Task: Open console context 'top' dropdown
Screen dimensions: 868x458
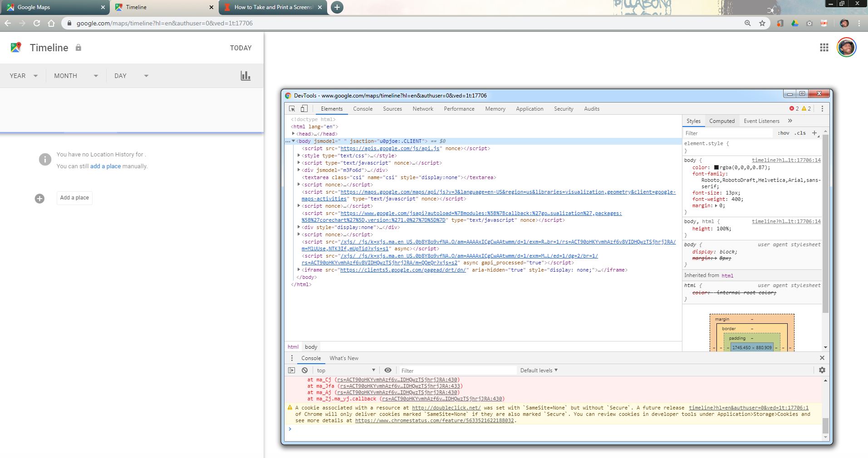Action: tap(346, 370)
